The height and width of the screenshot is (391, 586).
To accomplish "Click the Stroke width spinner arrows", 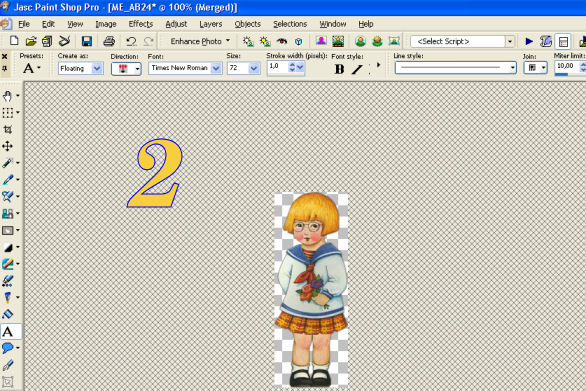I will coord(292,67).
